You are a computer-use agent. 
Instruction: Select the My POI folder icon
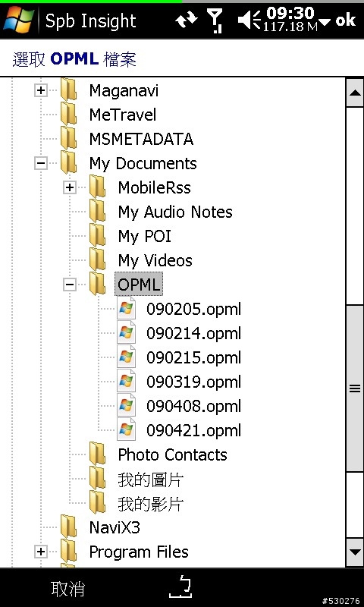click(97, 235)
